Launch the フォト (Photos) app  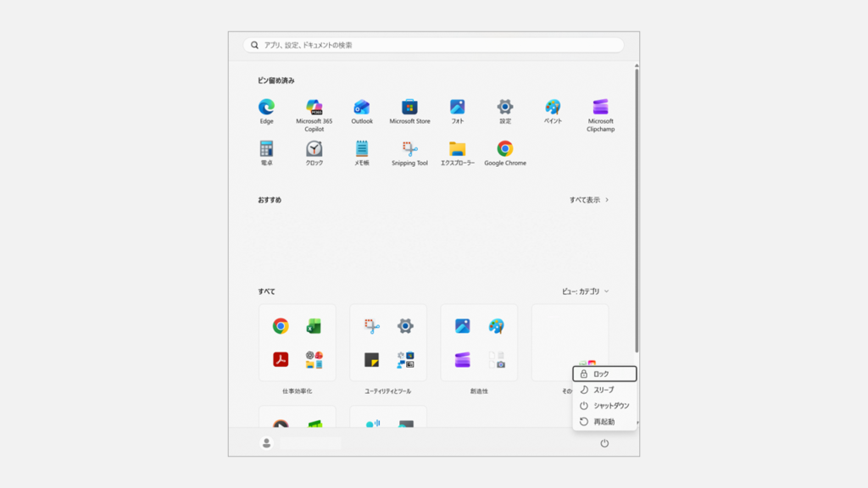457,108
